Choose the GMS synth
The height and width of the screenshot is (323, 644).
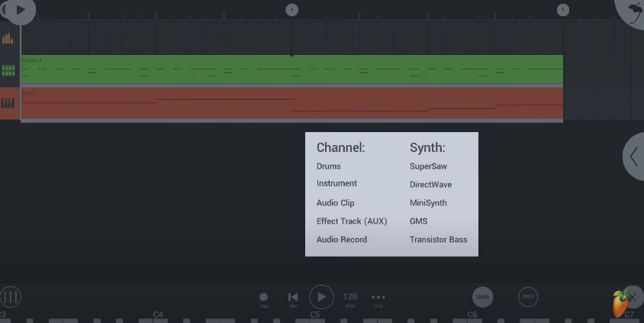pos(418,221)
